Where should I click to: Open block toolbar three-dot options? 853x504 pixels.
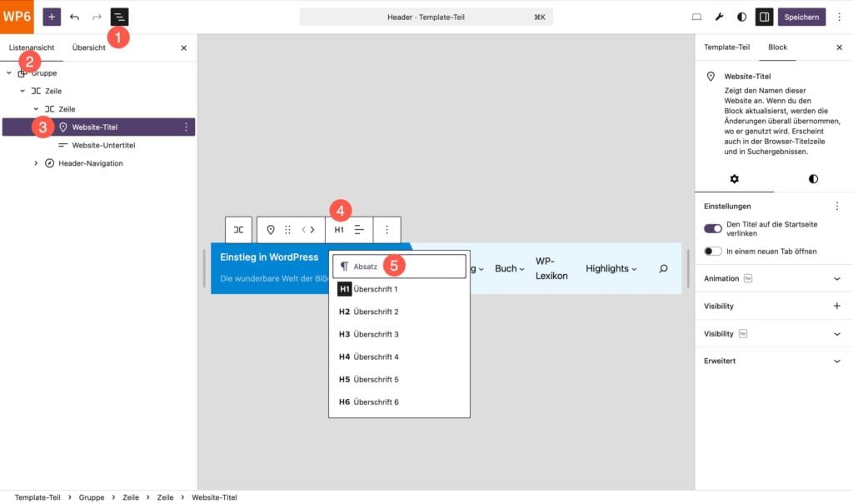coord(387,230)
